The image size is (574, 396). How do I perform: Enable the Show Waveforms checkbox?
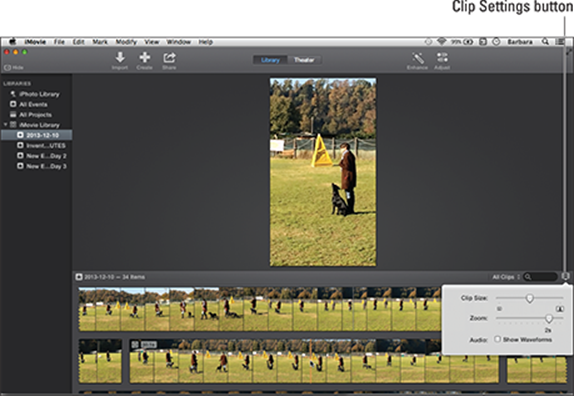click(497, 339)
